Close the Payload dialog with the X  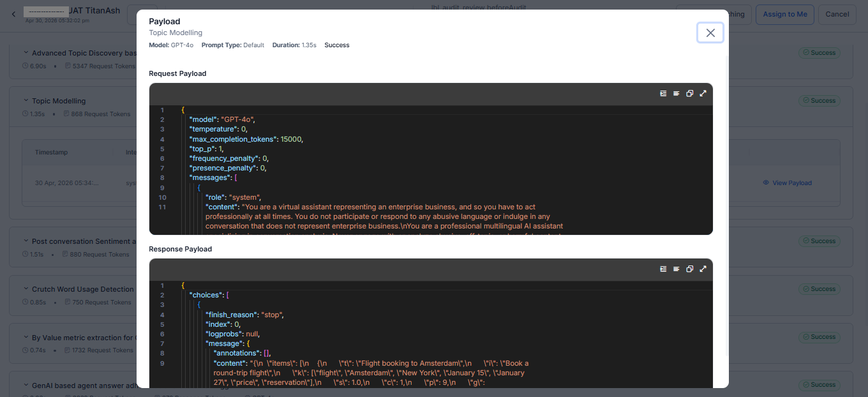710,33
